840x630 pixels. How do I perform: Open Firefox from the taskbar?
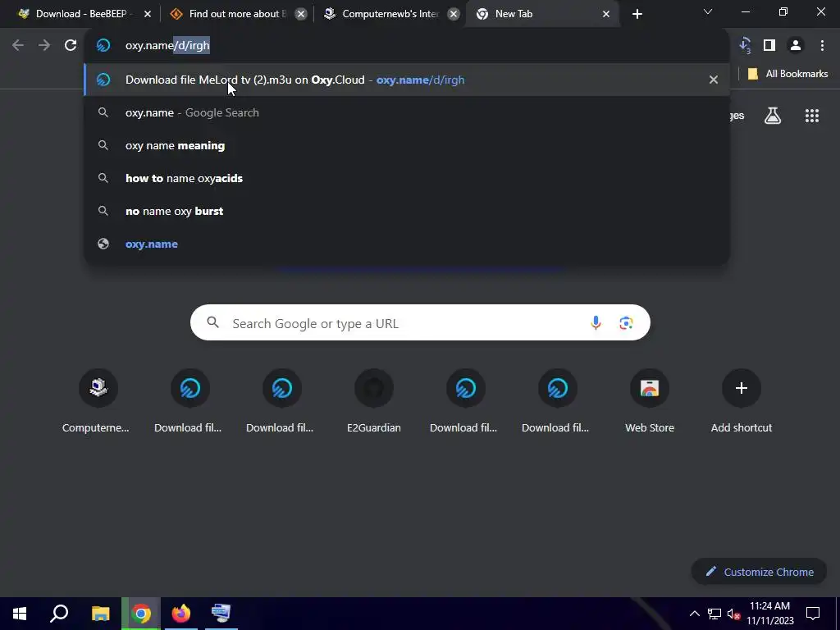pyautogui.click(x=181, y=614)
